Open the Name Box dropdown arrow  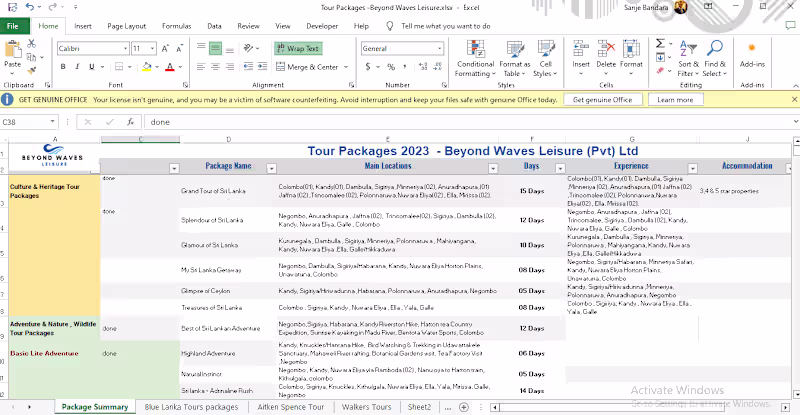(52, 122)
